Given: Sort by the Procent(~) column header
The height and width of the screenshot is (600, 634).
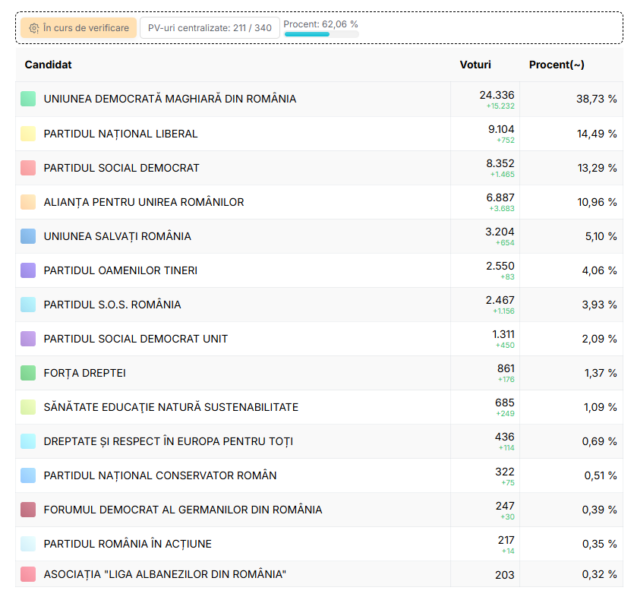Looking at the screenshot, I should [557, 65].
